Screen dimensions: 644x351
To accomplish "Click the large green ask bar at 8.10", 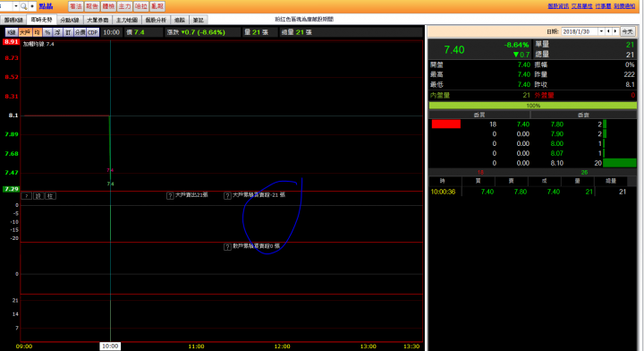I will click(619, 163).
